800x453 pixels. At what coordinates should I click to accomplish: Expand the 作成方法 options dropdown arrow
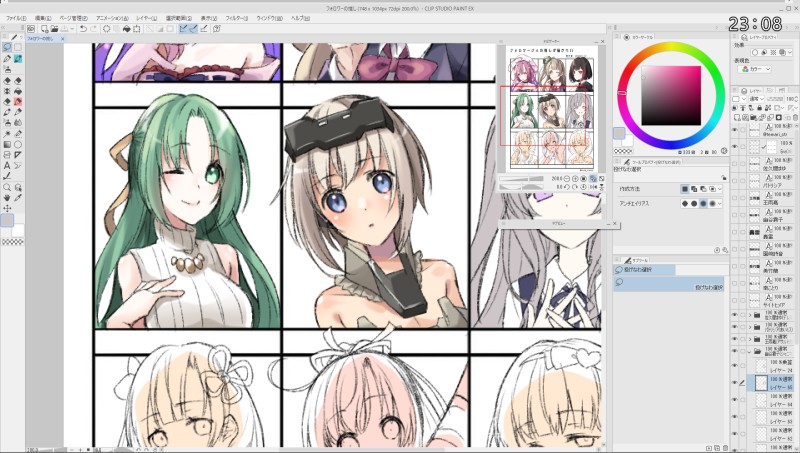(720, 189)
